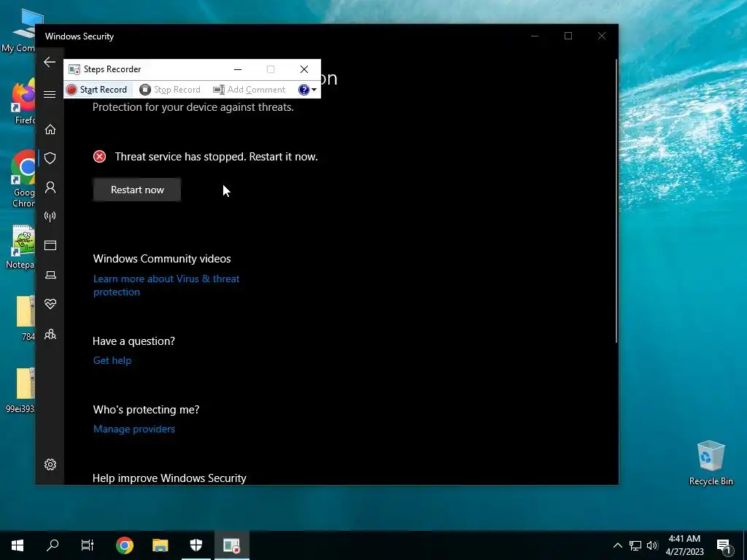This screenshot has width=747, height=560.
Task: Minimize the Steps Recorder window
Action: tap(238, 69)
